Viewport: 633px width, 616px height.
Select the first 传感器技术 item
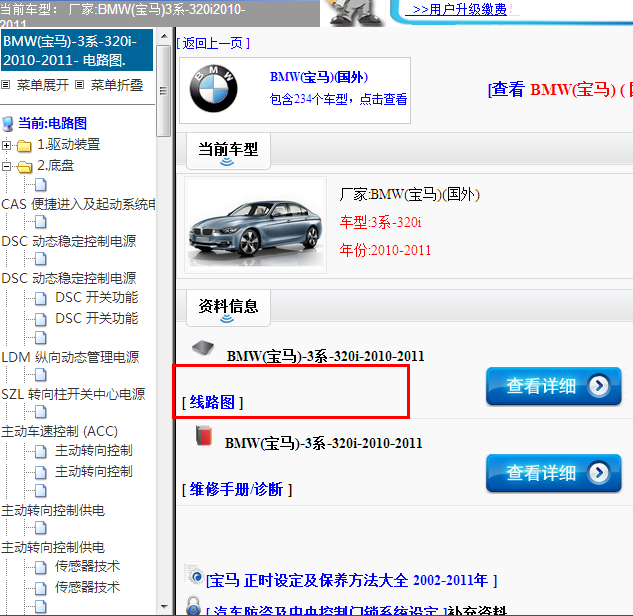(x=88, y=566)
